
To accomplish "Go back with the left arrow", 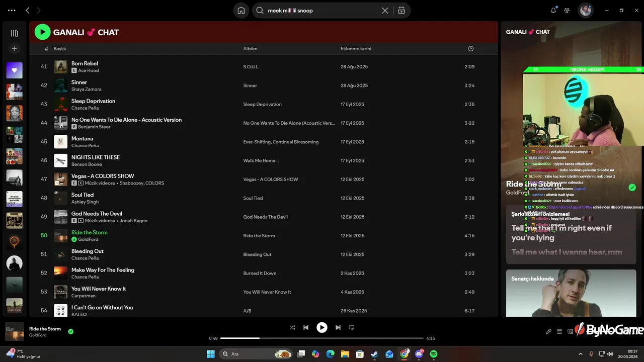I will tap(28, 10).
